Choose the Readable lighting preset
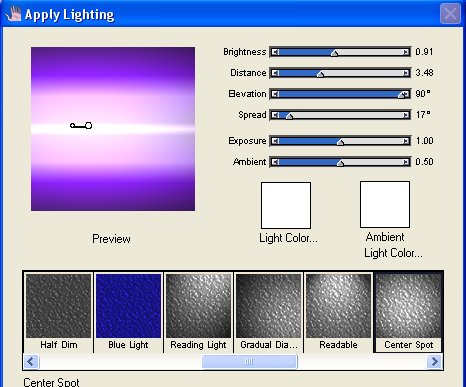The height and width of the screenshot is (387, 466). tap(338, 312)
